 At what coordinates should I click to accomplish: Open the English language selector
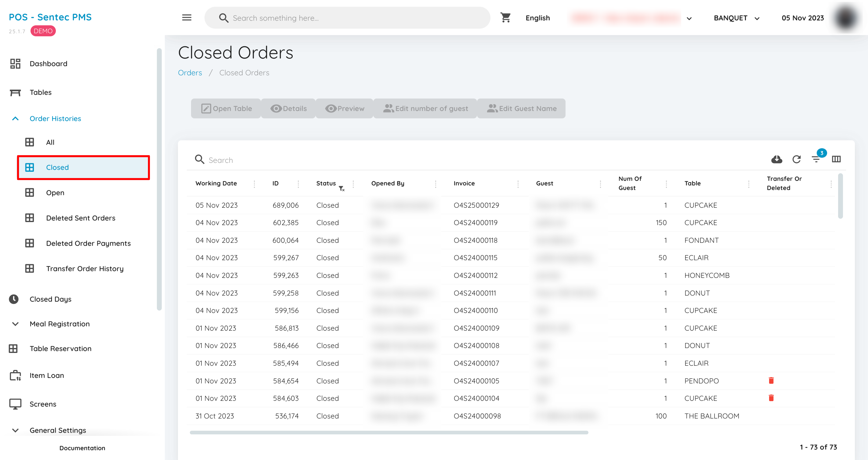pos(537,18)
